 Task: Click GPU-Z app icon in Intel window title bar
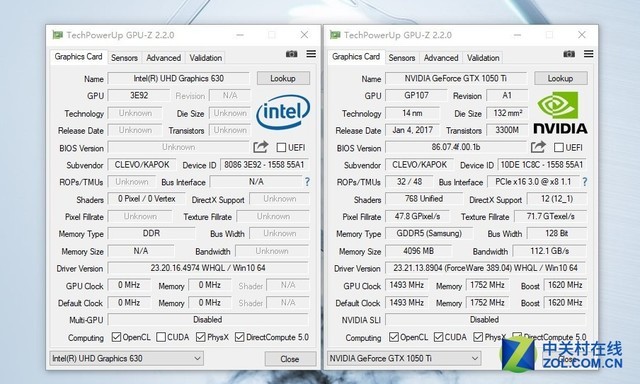pyautogui.click(x=58, y=35)
